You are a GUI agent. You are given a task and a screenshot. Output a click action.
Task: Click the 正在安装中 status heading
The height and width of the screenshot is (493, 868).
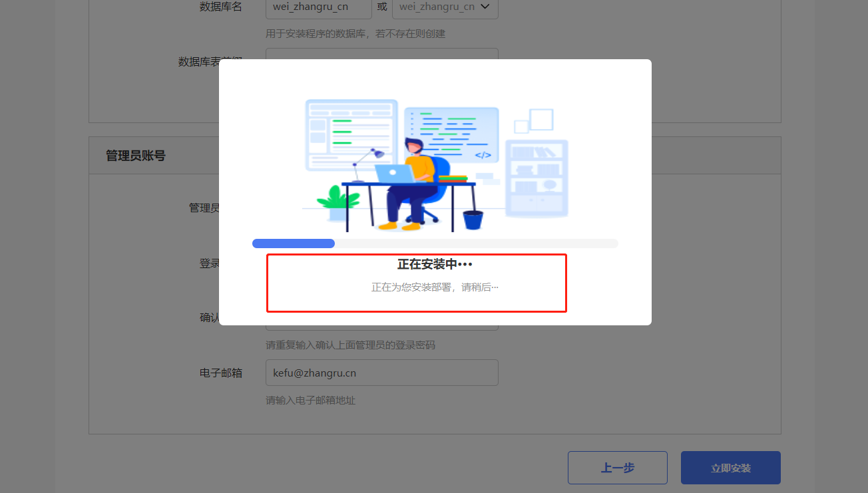(x=435, y=264)
